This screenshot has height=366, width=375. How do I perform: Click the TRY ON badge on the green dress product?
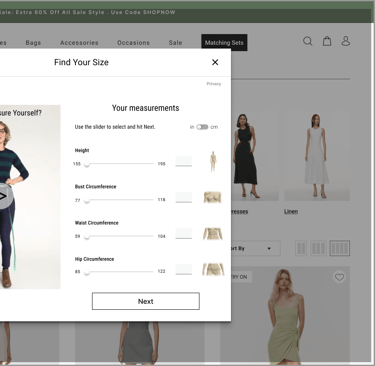[241, 277]
